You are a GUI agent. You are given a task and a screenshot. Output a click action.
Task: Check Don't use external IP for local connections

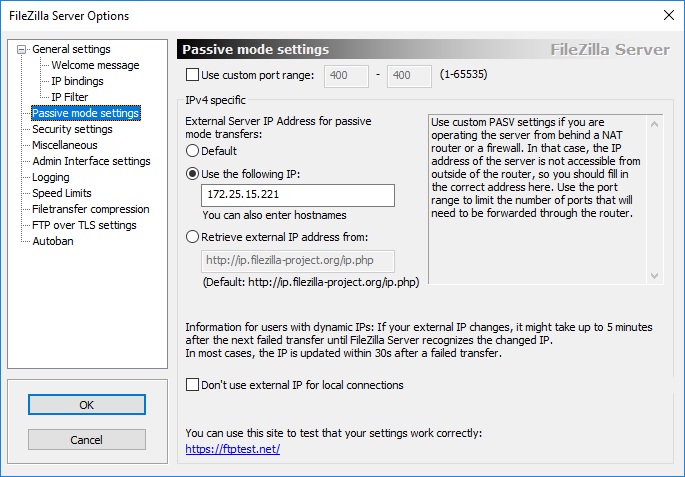(192, 385)
